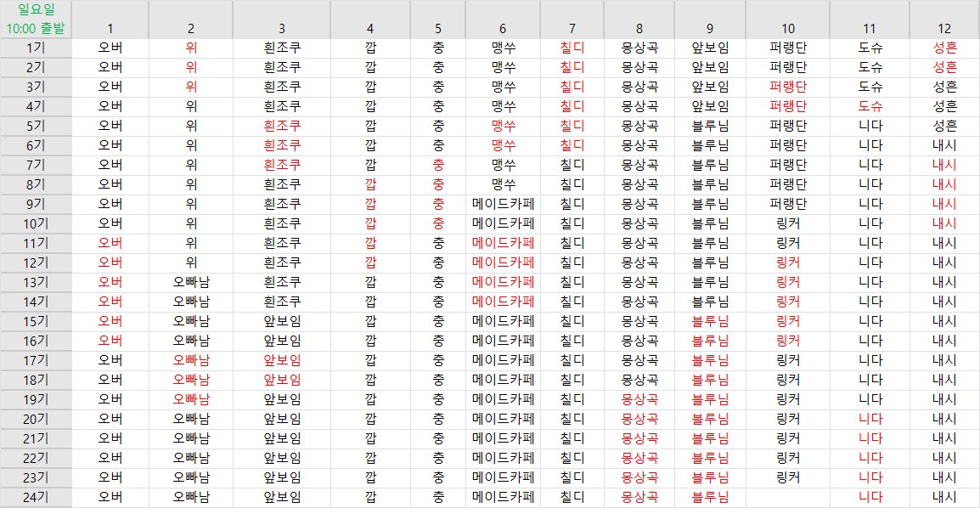Click red 니다 in row 20기
The image size is (980, 508).
click(x=870, y=419)
